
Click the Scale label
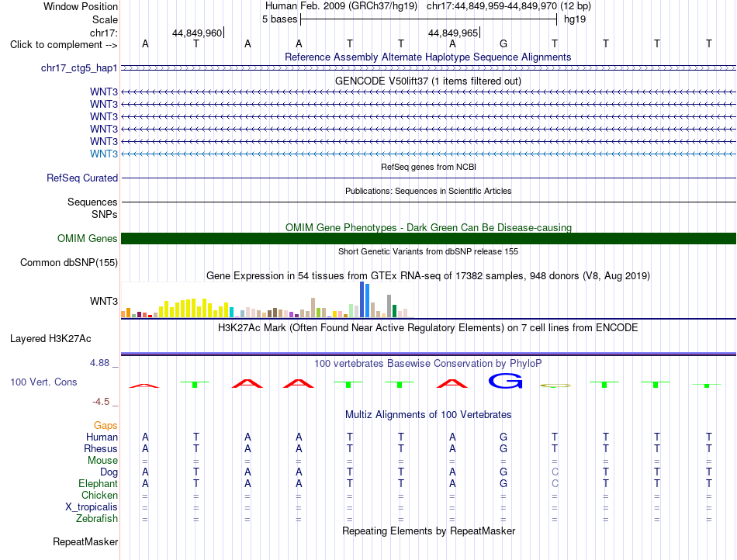(x=105, y=19)
